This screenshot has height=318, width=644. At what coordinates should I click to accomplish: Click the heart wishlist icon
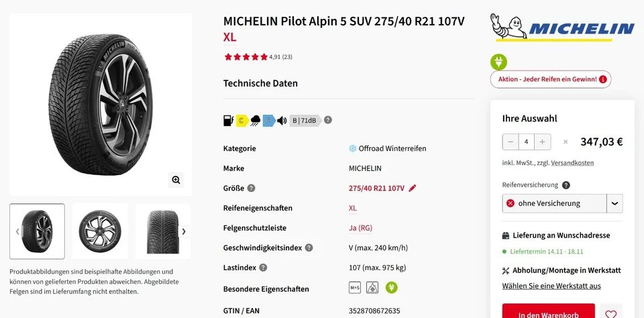click(610, 313)
